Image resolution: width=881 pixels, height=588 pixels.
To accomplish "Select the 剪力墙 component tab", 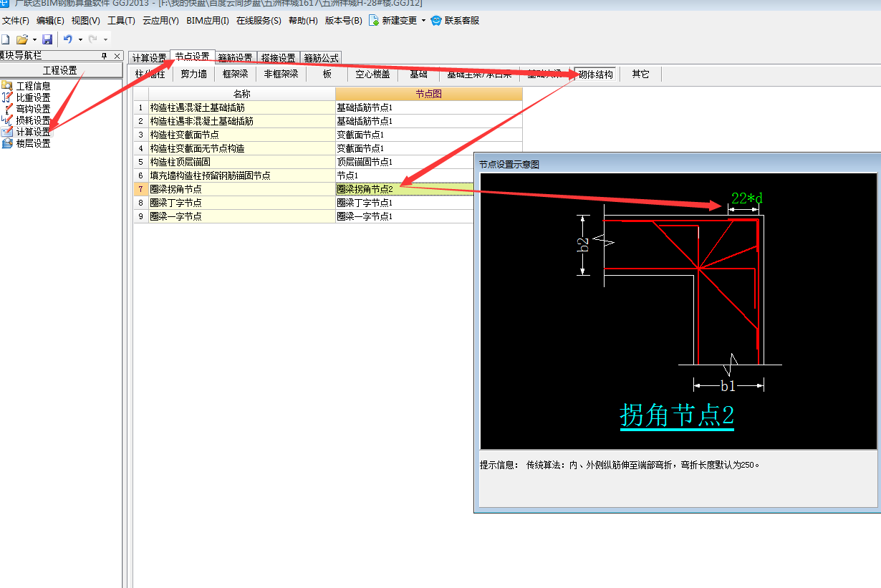I will tap(193, 74).
